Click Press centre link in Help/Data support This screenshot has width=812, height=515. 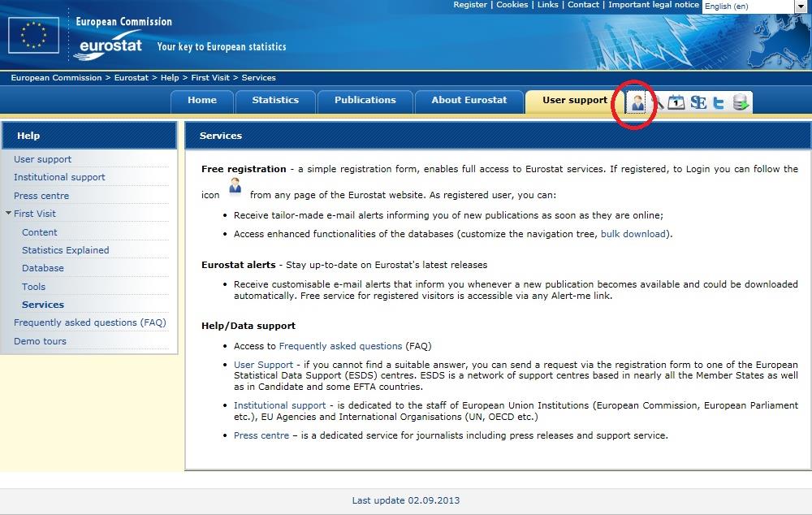pyautogui.click(x=261, y=435)
